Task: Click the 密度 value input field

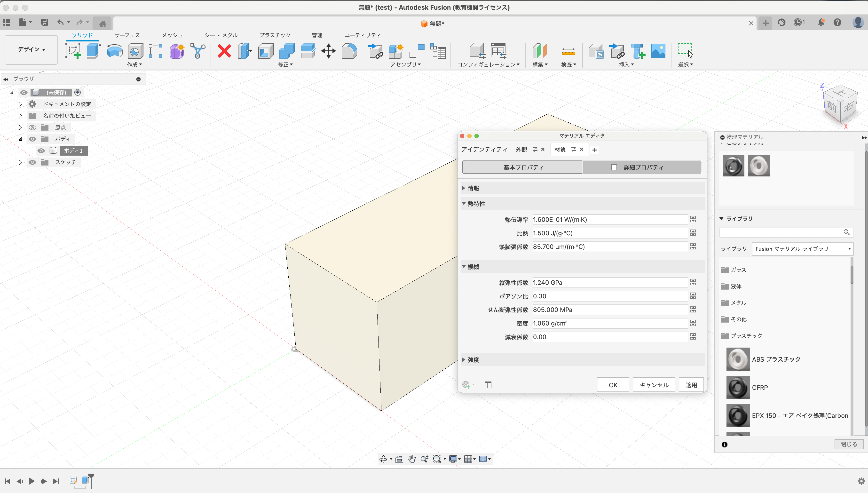Action: click(609, 323)
